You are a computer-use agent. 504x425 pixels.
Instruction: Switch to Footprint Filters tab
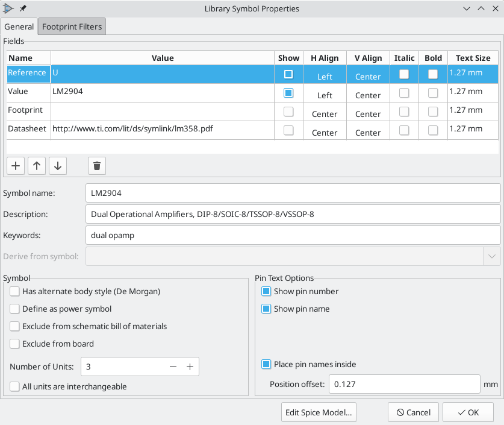[72, 27]
